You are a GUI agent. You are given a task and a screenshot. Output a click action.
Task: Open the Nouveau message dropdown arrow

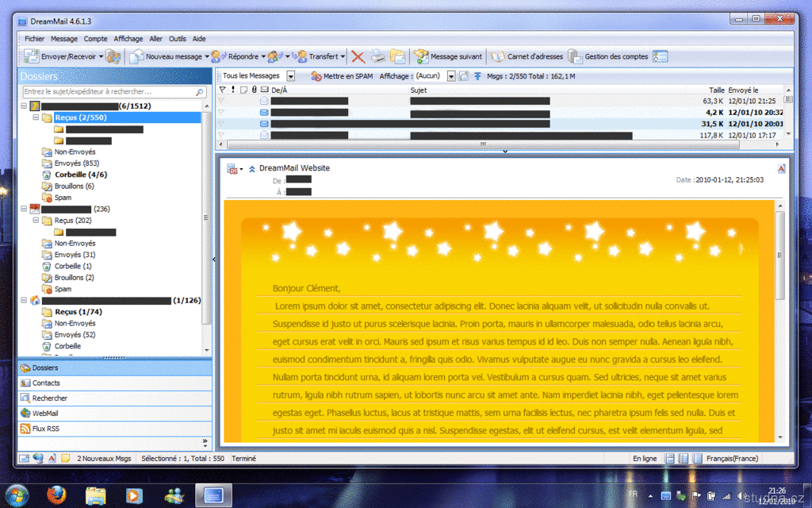(x=207, y=56)
